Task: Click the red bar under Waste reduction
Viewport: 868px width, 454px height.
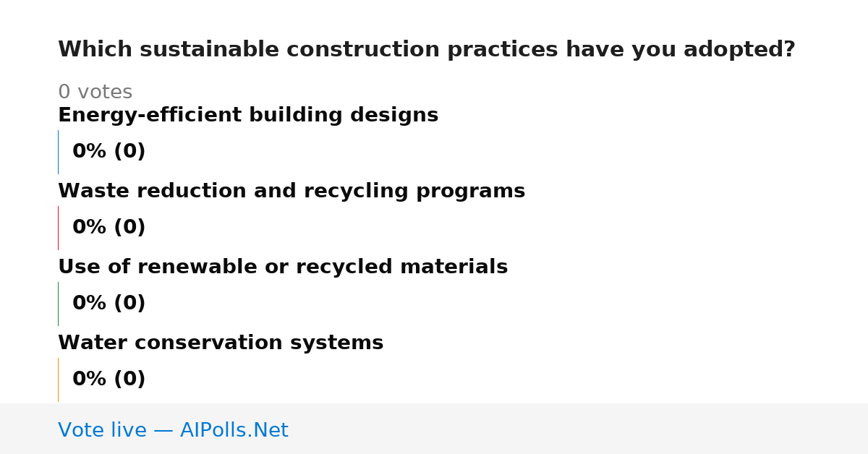Action: click(x=58, y=228)
